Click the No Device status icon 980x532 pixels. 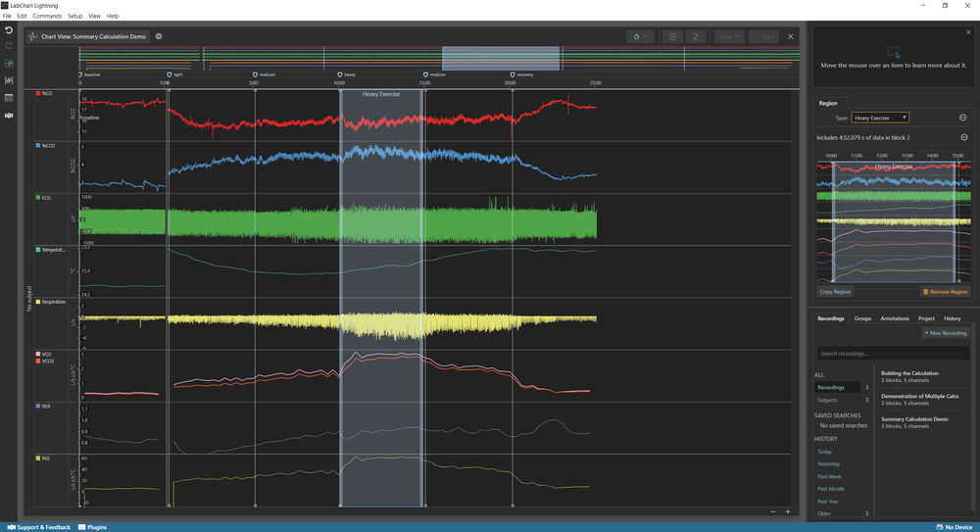tap(940, 527)
